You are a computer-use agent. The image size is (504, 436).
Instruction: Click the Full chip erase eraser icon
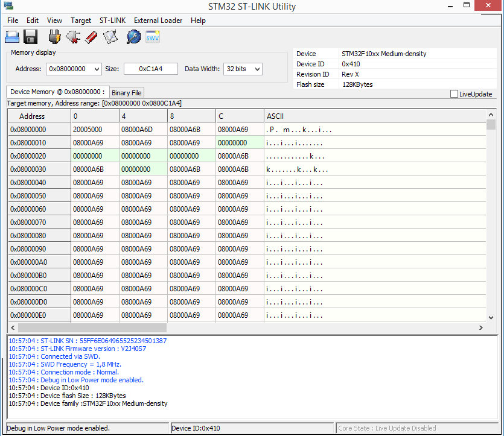pos(91,37)
